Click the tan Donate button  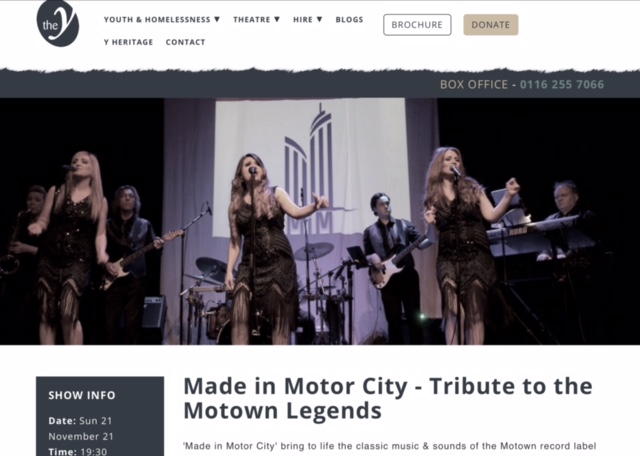tap(491, 25)
